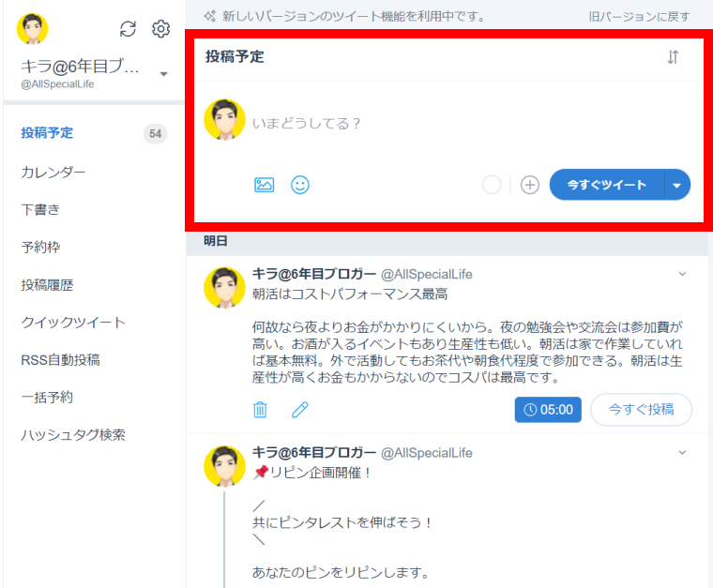Viewport: 713px width, 588px height.
Task: Expand chevron menu on 朝活 tweet
Action: [x=683, y=274]
